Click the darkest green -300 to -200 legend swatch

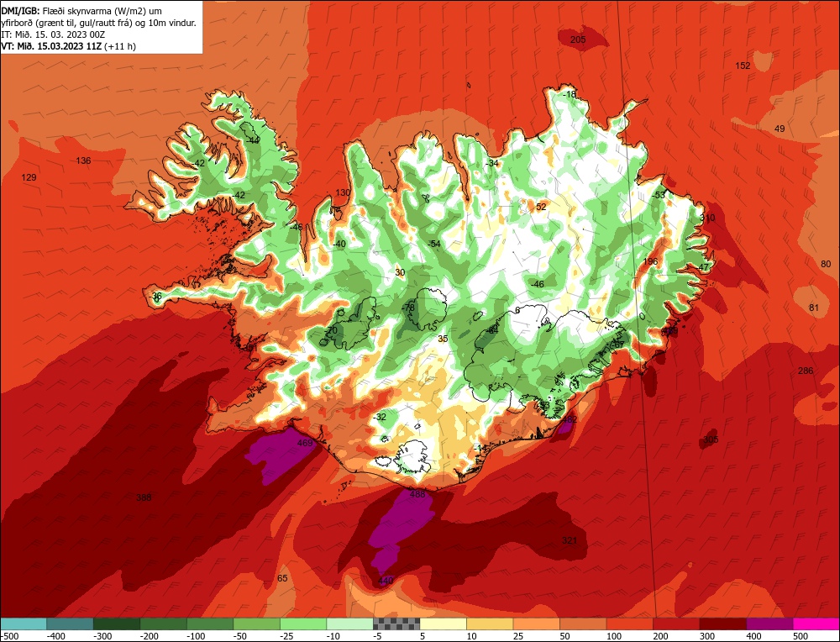[116, 624]
